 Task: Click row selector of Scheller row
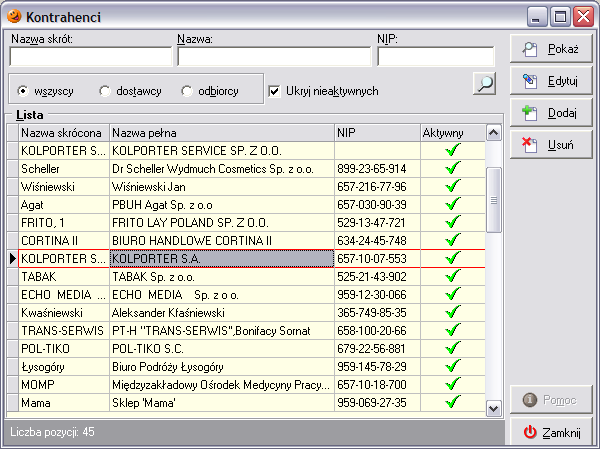(13, 168)
